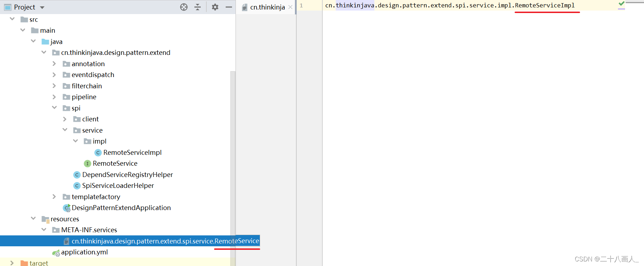644x266 pixels.
Task: Open SpiServiceLoaderHelper in the tree
Action: [118, 185]
